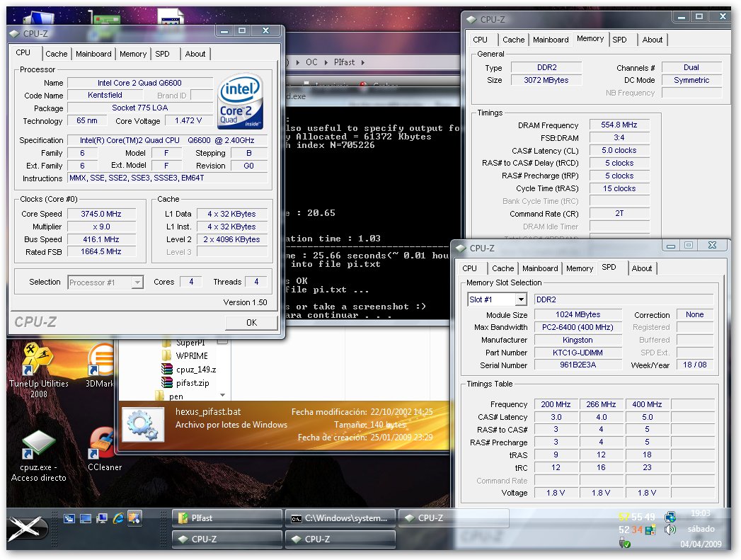Click the down arrow beside the pen folder

click(x=223, y=395)
